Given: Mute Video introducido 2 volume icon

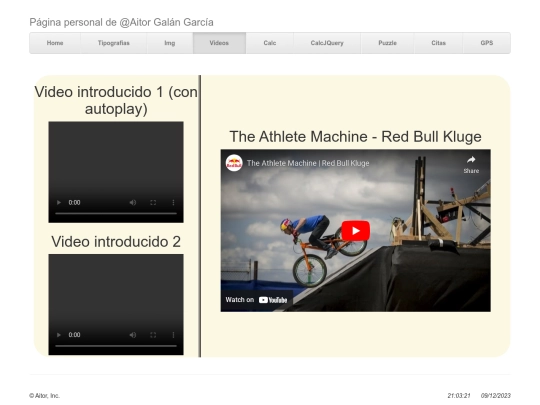Looking at the screenshot, I should (133, 335).
